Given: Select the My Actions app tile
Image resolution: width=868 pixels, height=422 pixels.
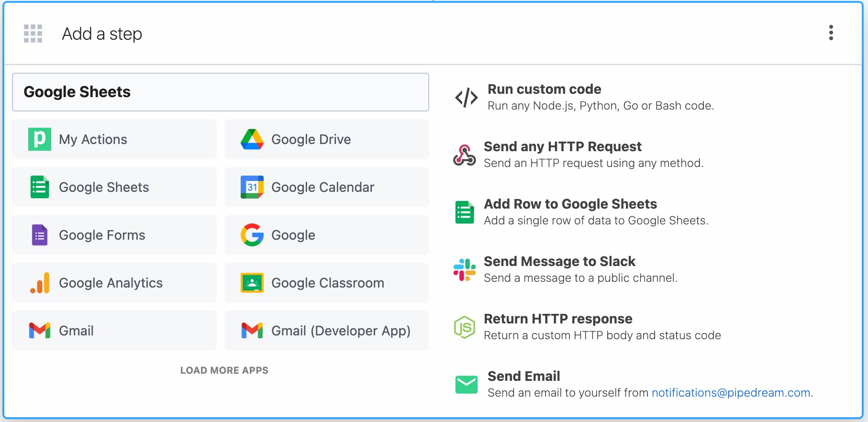Looking at the screenshot, I should coord(114,139).
